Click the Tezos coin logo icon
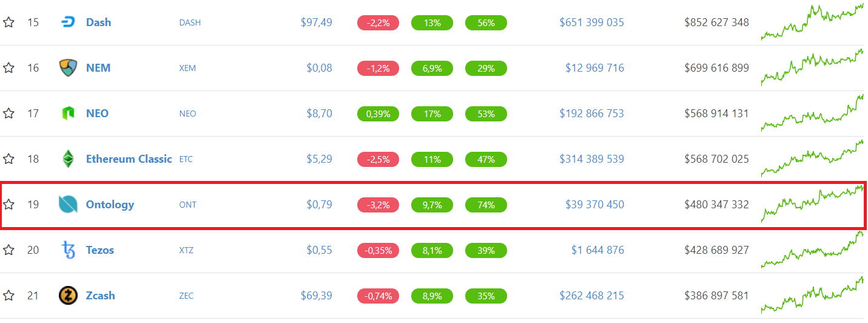 pos(68,250)
